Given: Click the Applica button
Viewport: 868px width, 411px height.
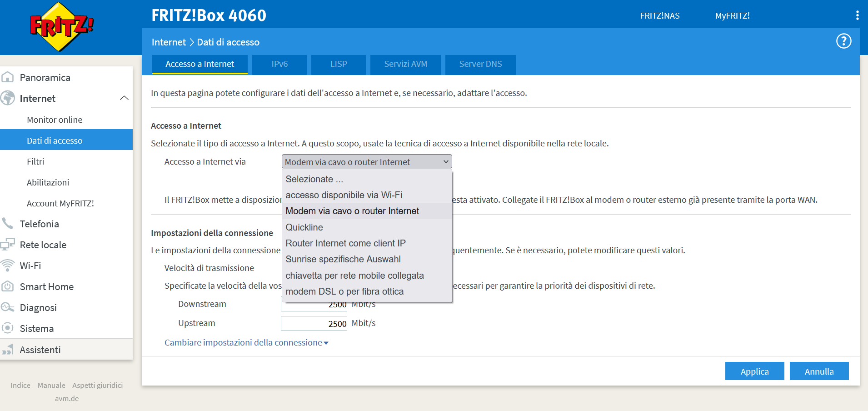Looking at the screenshot, I should [x=755, y=371].
